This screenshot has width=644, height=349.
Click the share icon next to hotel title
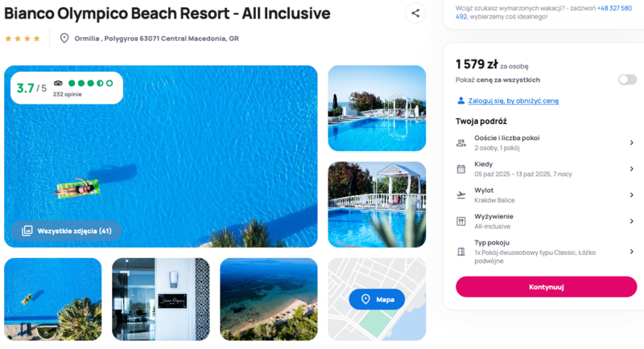coord(415,13)
